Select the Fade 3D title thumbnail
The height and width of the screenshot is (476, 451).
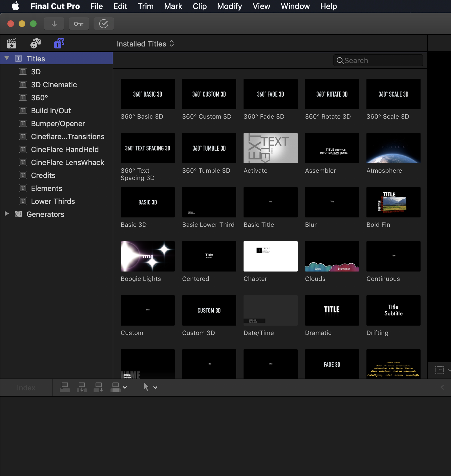332,364
